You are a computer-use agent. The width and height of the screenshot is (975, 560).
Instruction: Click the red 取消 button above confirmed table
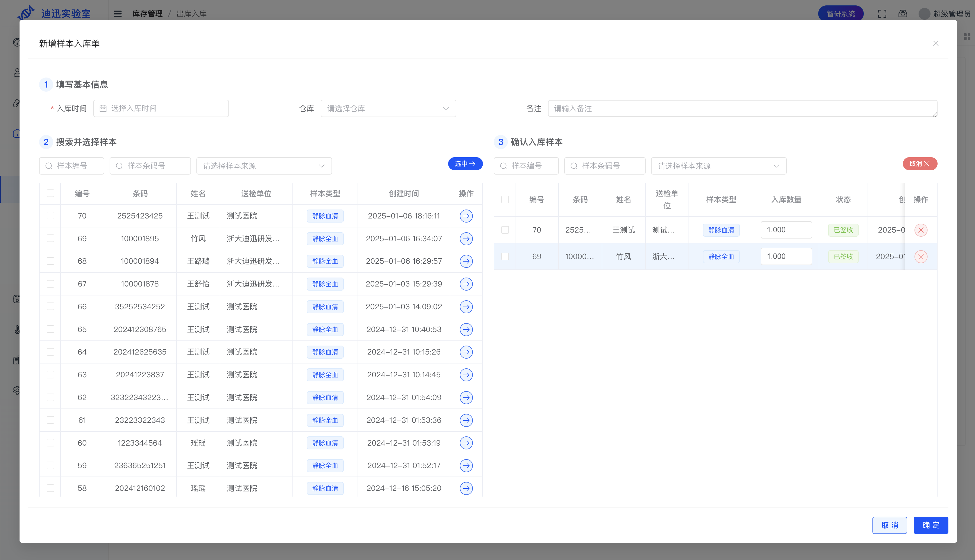tap(920, 163)
